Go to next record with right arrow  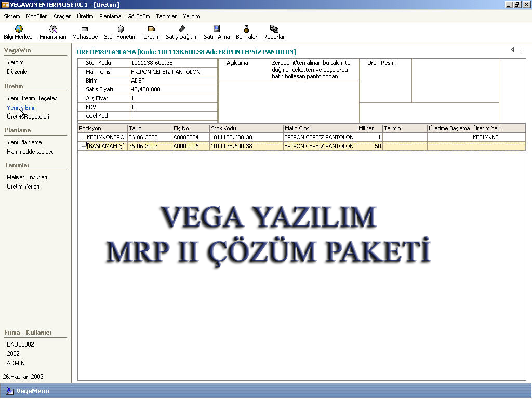[522, 50]
